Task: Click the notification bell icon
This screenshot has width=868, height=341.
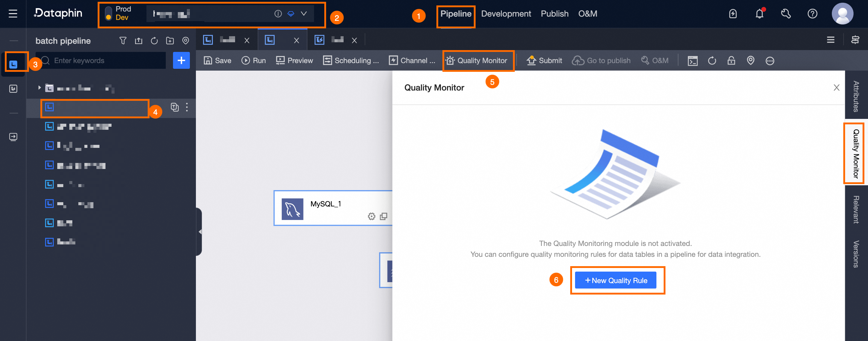Action: point(759,14)
